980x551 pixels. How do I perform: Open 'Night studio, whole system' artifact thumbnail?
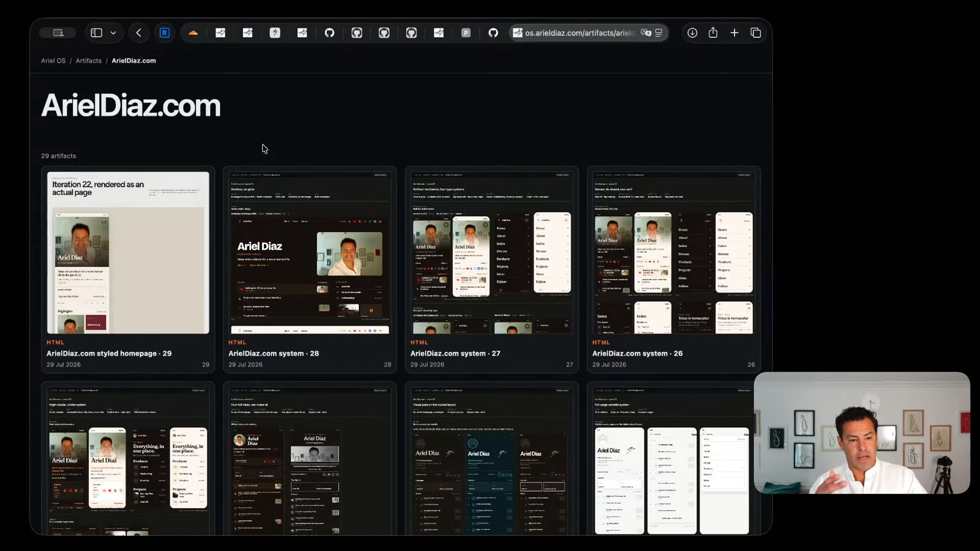128,461
